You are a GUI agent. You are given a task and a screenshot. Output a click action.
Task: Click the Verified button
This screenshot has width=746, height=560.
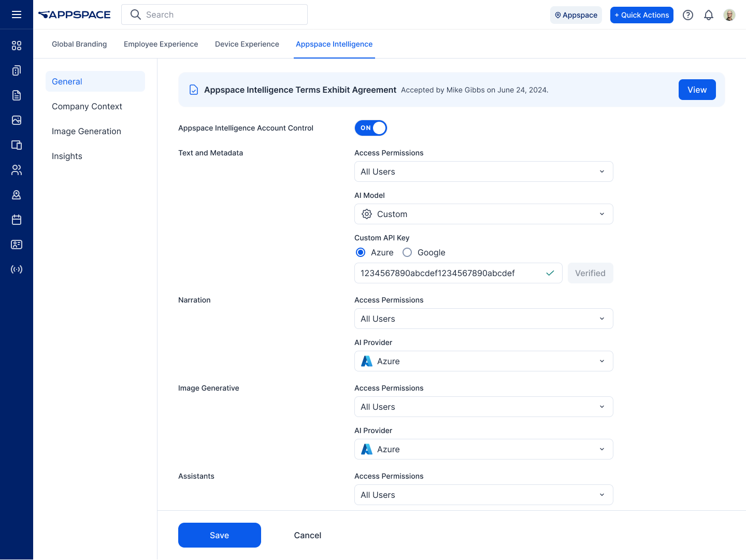point(591,273)
